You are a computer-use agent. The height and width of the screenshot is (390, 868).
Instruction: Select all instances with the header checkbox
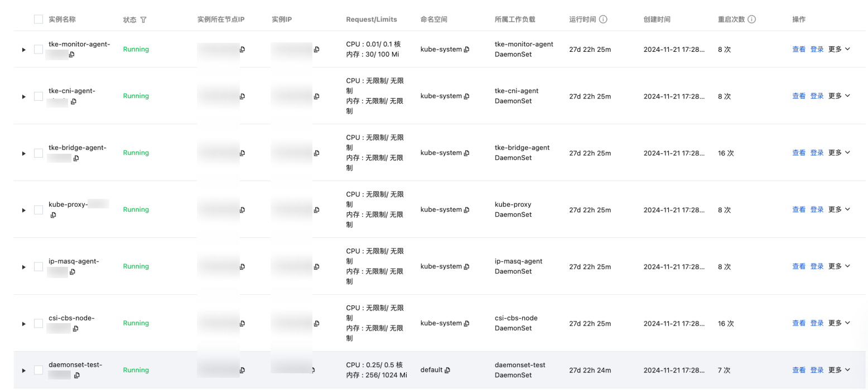click(x=38, y=19)
